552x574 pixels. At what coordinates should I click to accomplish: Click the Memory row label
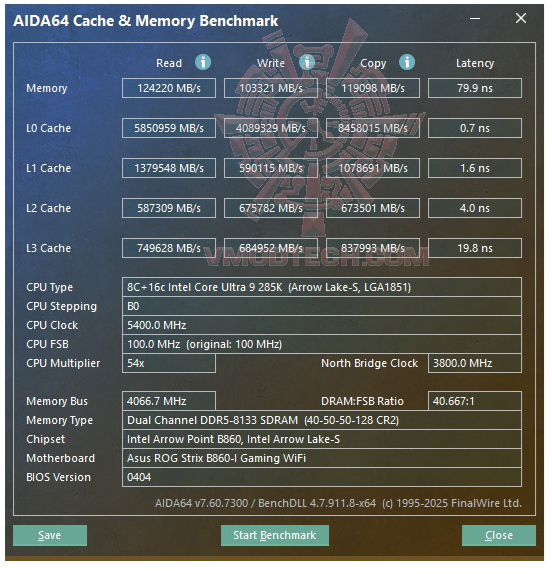click(x=47, y=89)
